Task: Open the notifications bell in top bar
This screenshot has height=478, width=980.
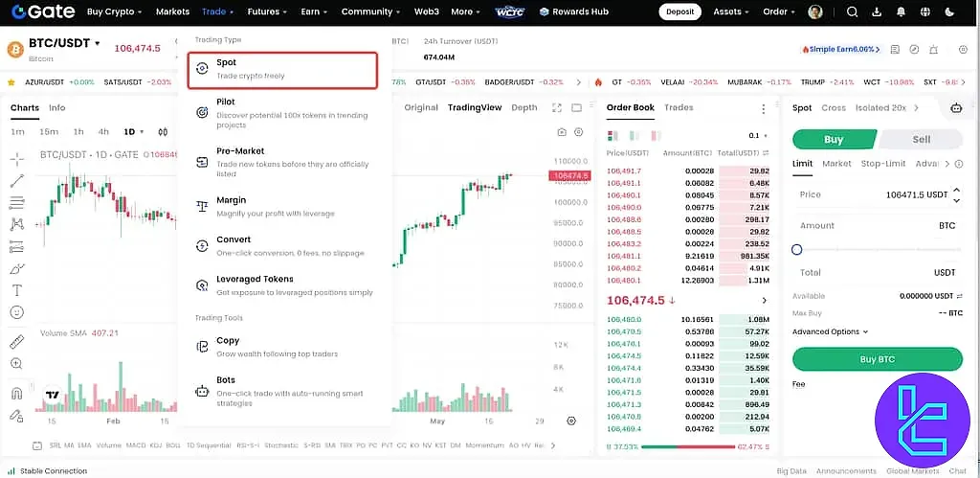Action: (901, 12)
